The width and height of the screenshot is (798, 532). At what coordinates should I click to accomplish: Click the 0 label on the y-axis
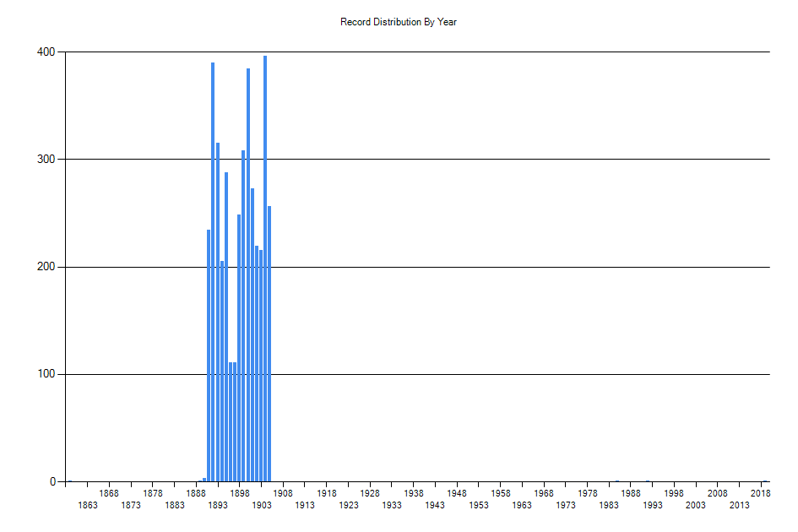click(x=52, y=482)
